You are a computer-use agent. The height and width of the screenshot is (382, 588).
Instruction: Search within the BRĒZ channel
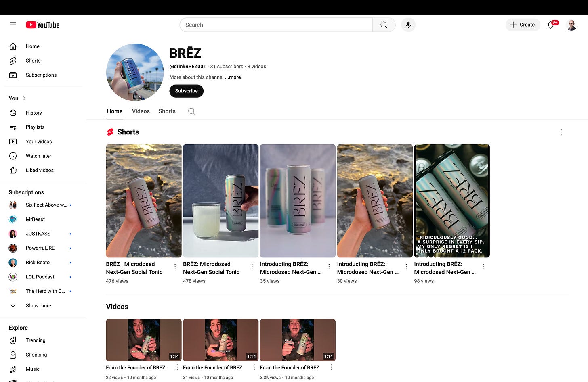pos(191,111)
